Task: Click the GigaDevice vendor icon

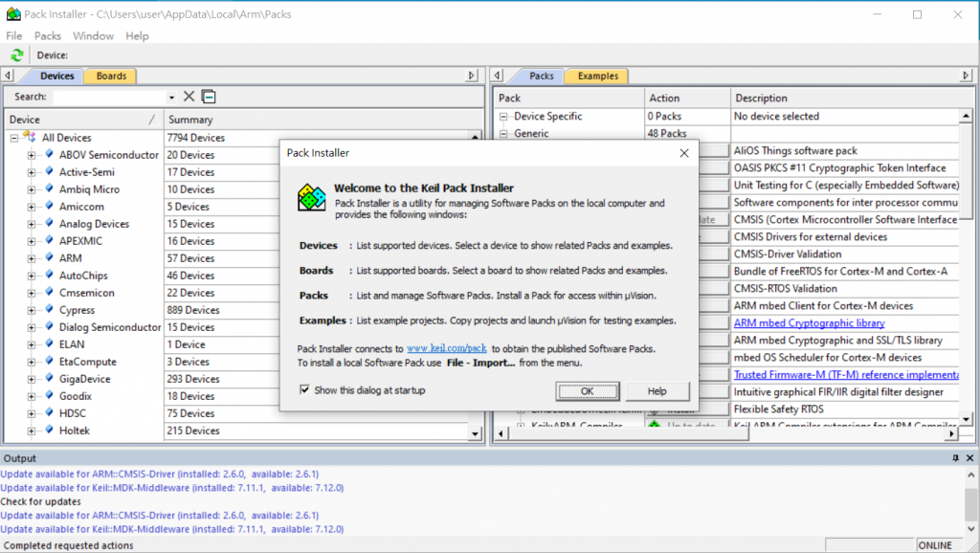Action: [49, 378]
